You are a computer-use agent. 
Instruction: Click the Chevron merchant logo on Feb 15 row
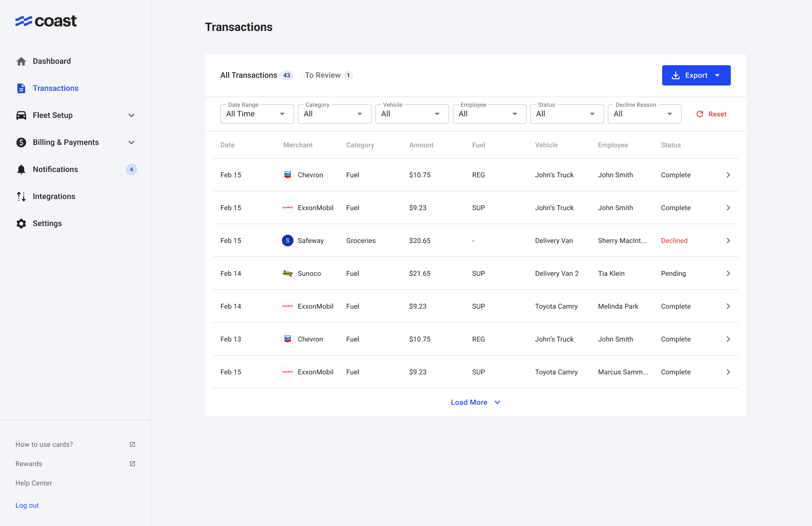point(288,175)
